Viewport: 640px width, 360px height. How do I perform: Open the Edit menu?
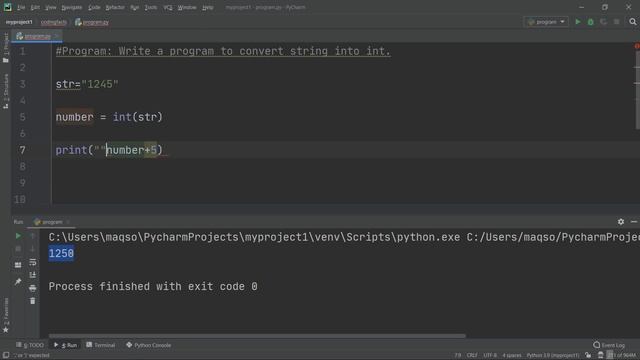click(x=35, y=7)
